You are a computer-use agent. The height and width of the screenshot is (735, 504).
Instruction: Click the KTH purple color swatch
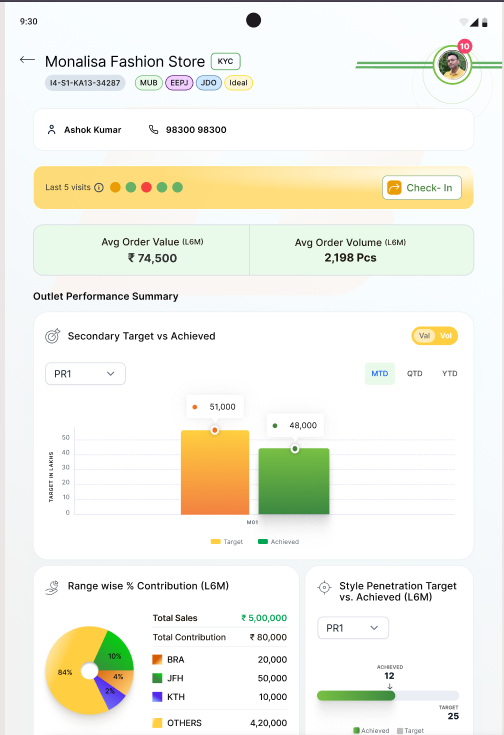pos(157,697)
